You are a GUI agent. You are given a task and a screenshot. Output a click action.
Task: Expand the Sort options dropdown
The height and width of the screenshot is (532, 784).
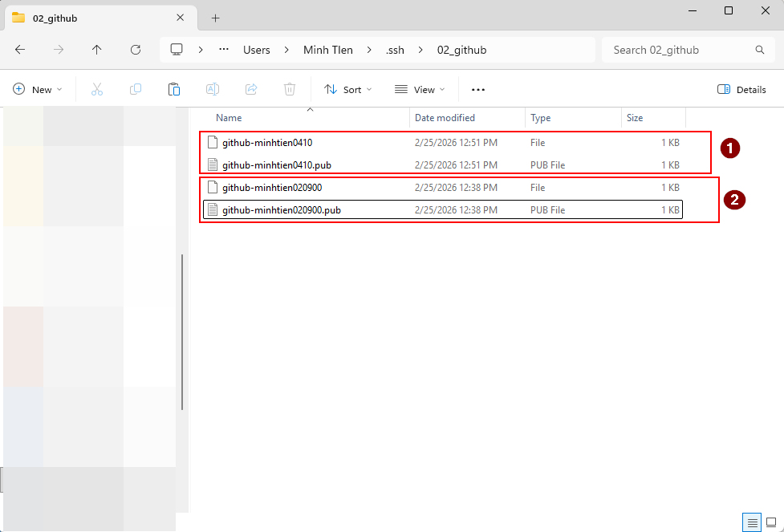[348, 90]
